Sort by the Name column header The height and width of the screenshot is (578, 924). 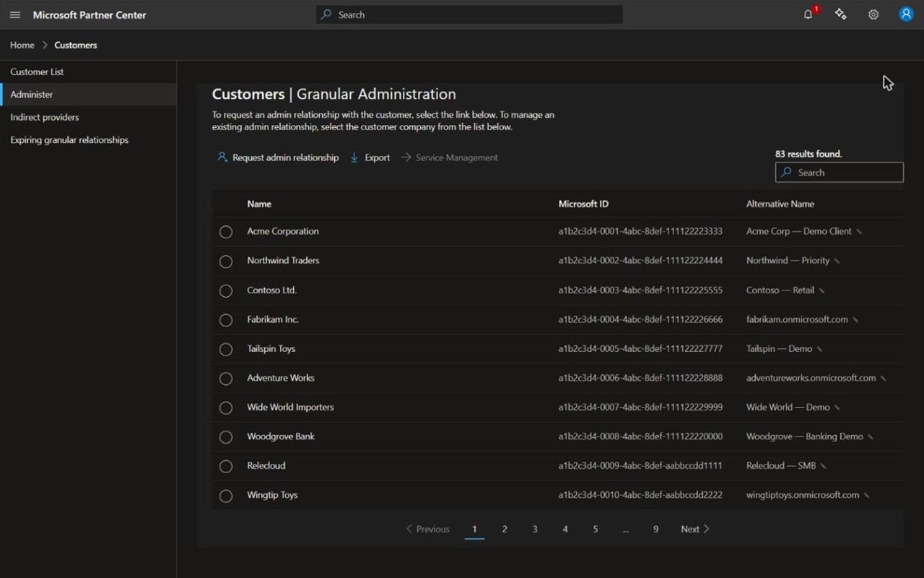click(259, 204)
